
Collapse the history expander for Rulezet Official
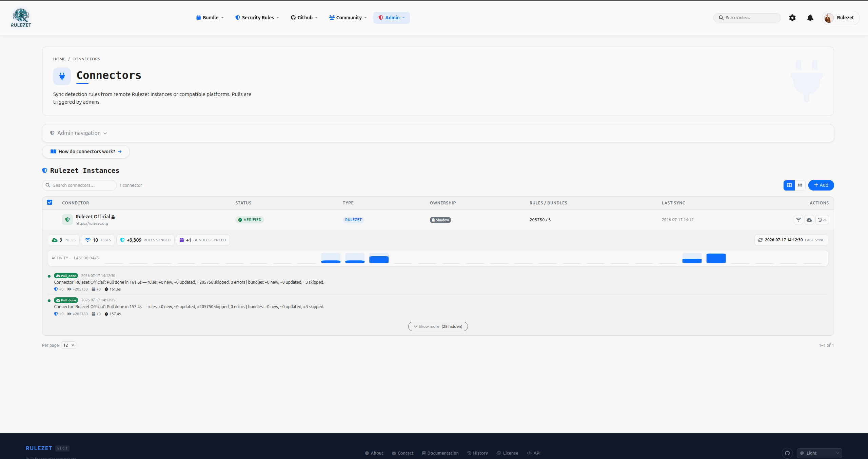coord(822,220)
